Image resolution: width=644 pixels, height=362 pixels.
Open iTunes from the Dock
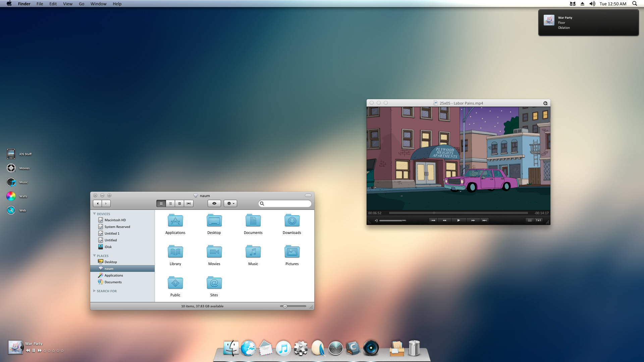[283, 348]
